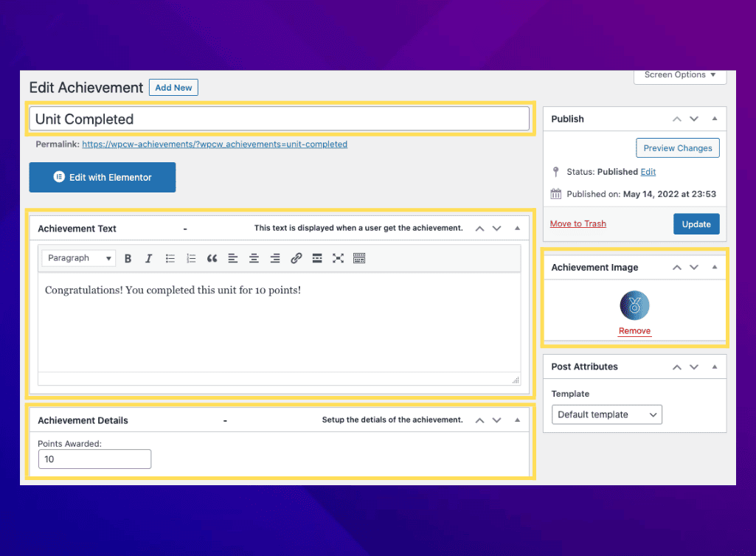756x556 pixels.
Task: Insert a bulleted list
Action: click(x=170, y=259)
